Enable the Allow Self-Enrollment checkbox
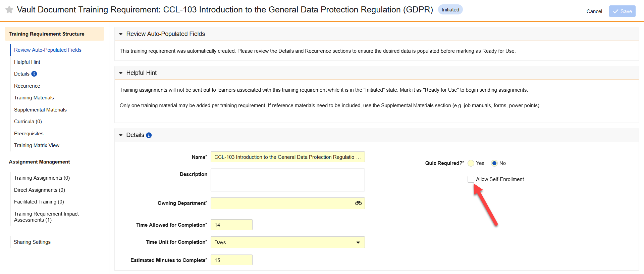The width and height of the screenshot is (644, 274). [x=471, y=179]
